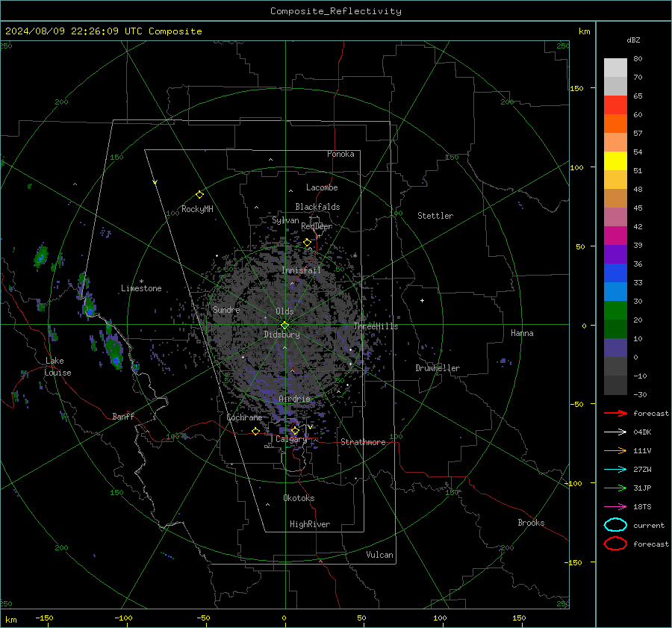Image resolution: width=672 pixels, height=628 pixels.
Task: Click the 2024/08/09 22:26:09 UTC timestamp
Action: [103, 31]
